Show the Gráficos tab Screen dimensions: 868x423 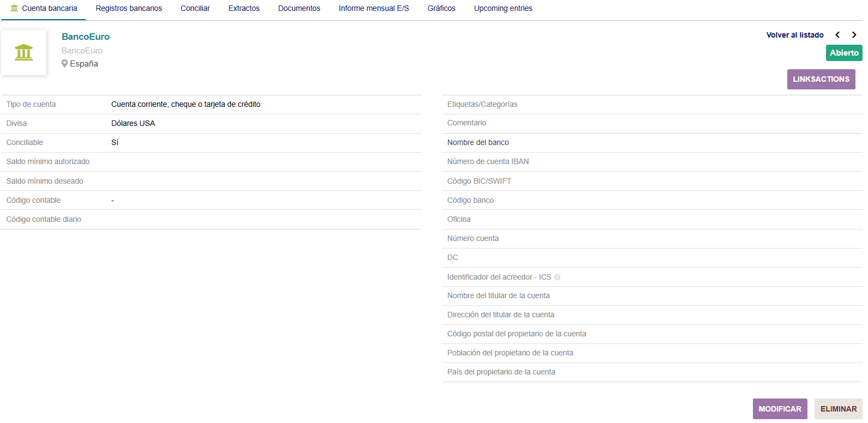pos(441,8)
